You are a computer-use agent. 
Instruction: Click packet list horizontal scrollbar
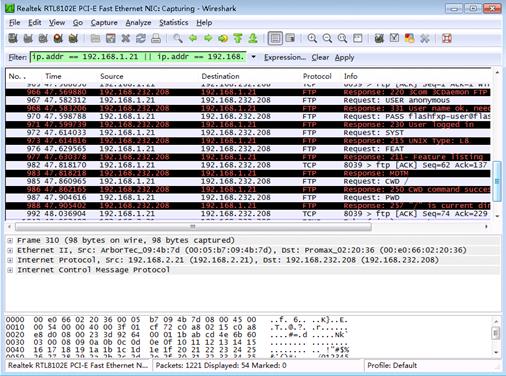193,227
